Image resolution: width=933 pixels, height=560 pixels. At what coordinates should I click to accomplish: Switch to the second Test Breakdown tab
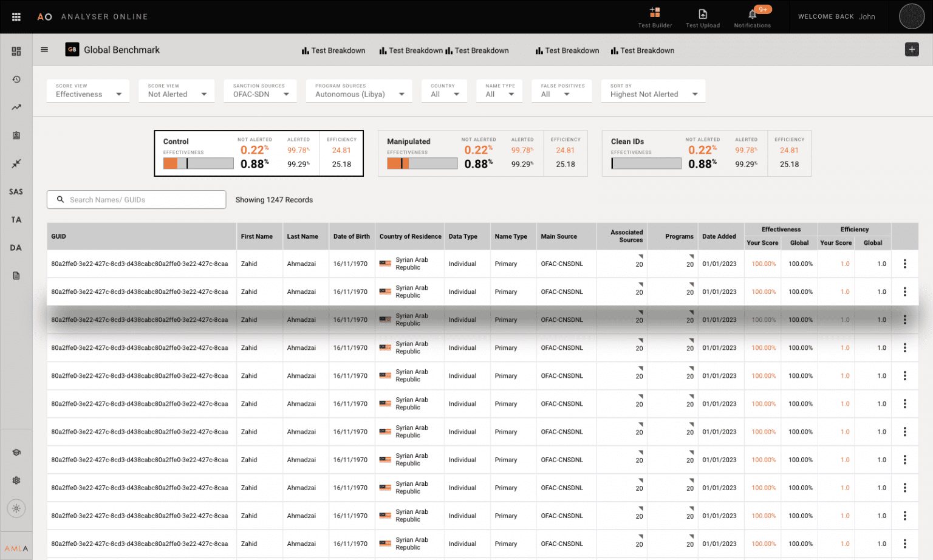(x=411, y=50)
